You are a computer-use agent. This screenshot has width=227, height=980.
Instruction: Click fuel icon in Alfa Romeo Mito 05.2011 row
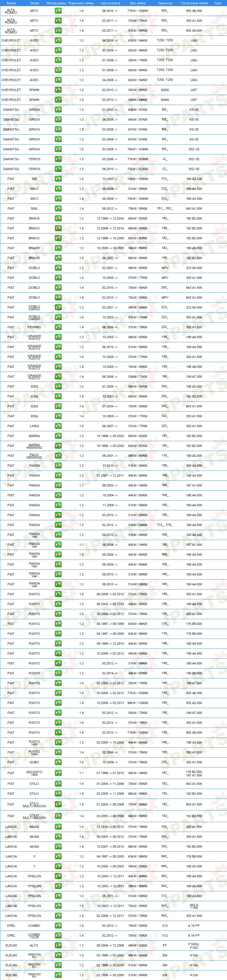[x=58, y=31]
